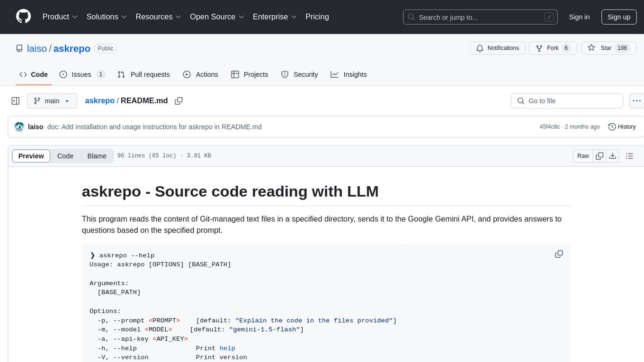644x362 pixels.
Task: Open the laiso owner profile link
Action: coord(36,48)
